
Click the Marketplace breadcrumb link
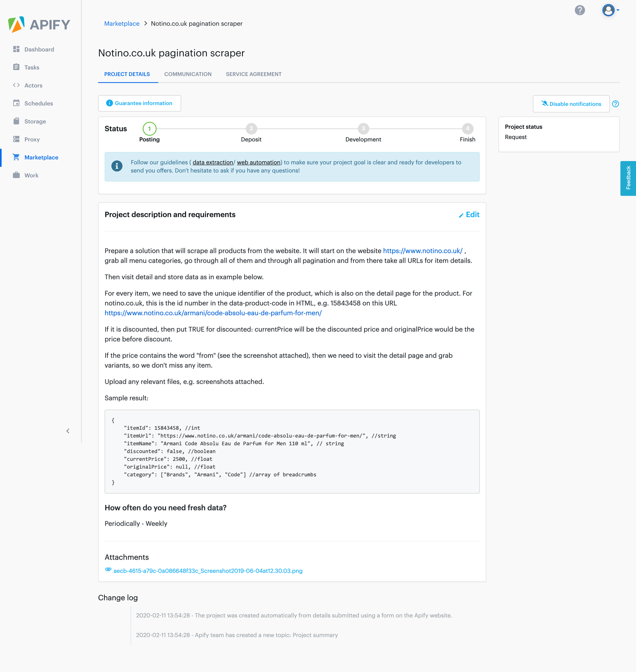pyautogui.click(x=122, y=24)
